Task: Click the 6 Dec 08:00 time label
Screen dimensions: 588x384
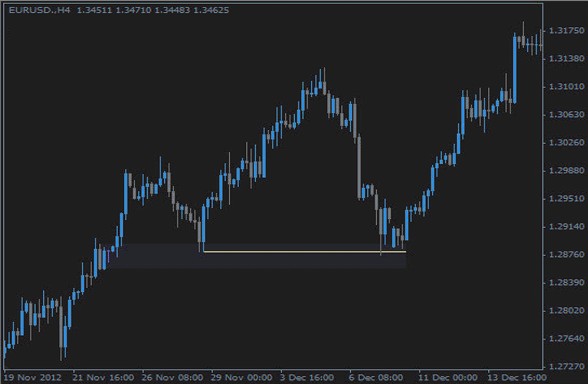Action: pos(376,377)
